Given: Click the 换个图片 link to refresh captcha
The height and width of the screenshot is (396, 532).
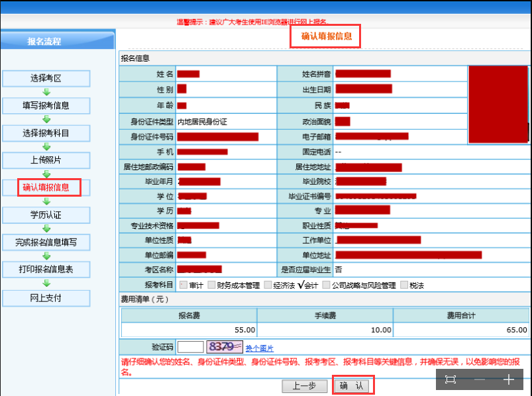Looking at the screenshot, I should (259, 348).
